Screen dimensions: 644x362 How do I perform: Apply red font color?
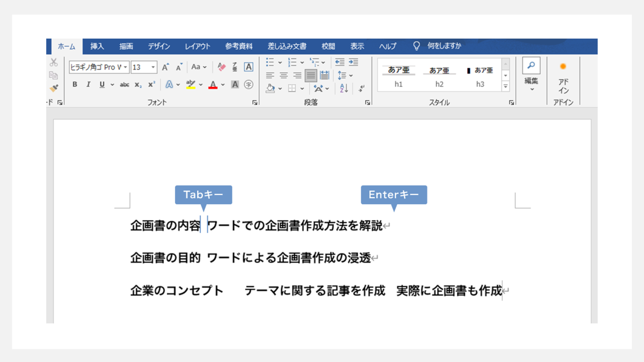(213, 84)
